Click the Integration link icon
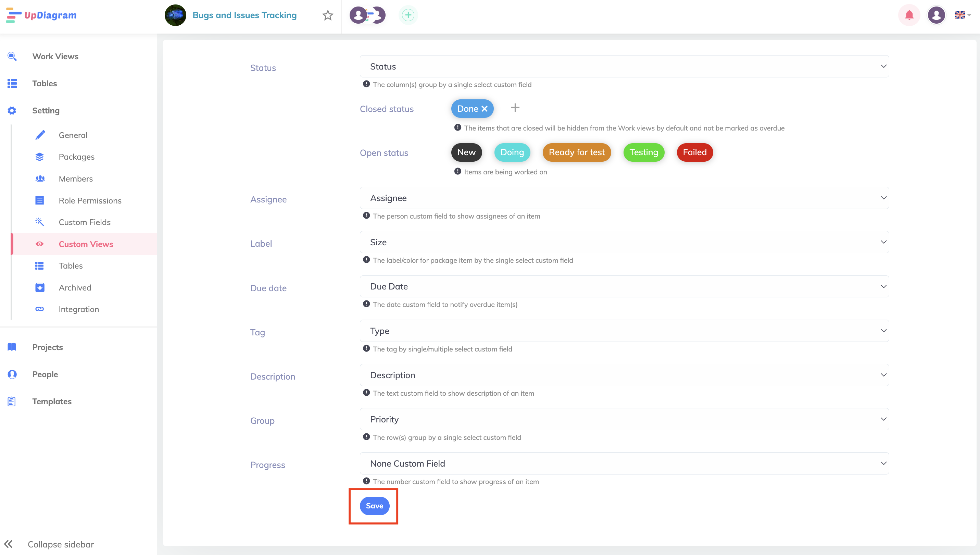Image resolution: width=980 pixels, height=555 pixels. tap(40, 309)
